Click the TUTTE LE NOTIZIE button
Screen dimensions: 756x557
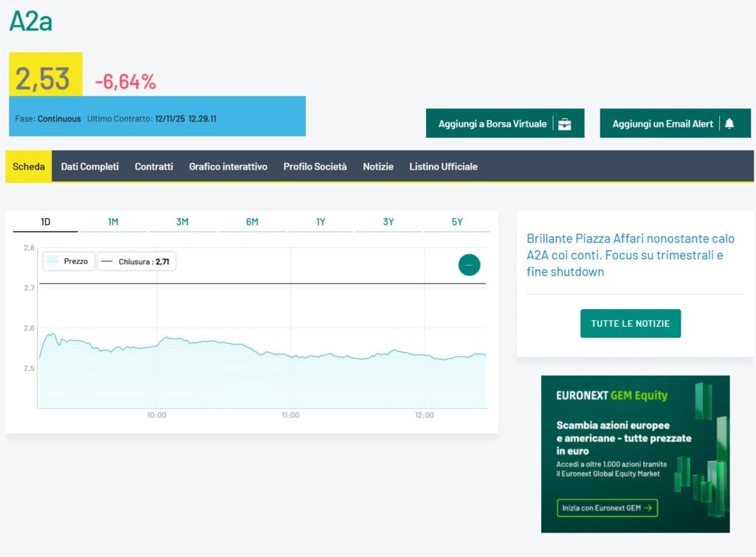tap(630, 324)
